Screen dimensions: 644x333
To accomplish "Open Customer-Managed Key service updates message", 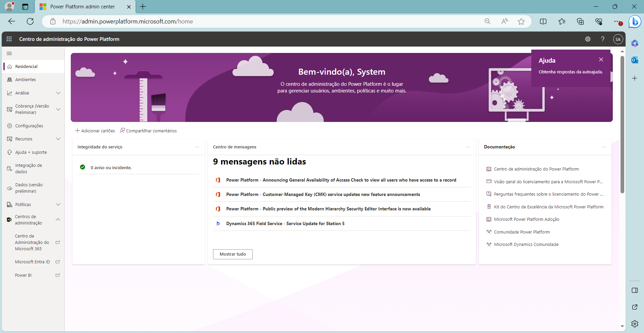I will tap(323, 195).
